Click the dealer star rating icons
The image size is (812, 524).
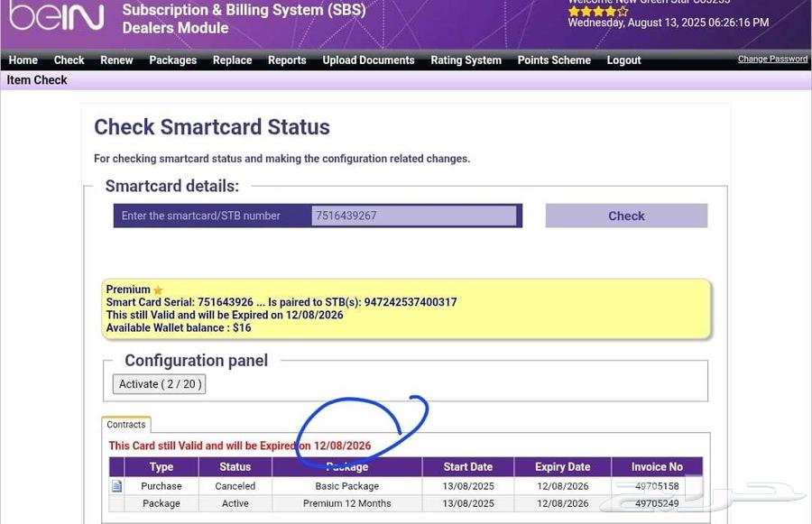tap(597, 12)
